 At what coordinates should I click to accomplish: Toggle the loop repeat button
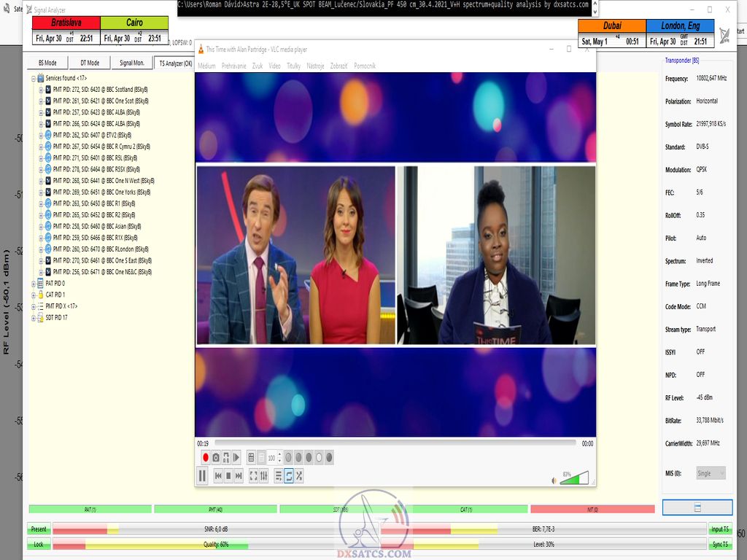pos(289,476)
